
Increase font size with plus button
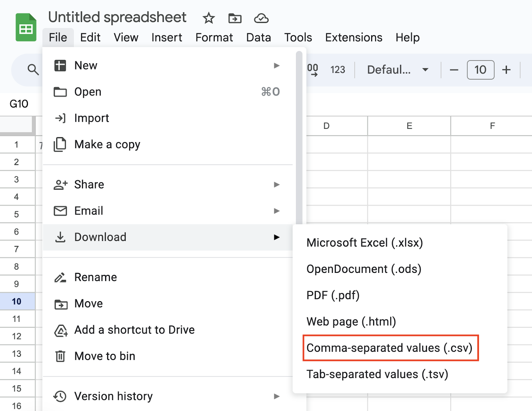point(506,70)
